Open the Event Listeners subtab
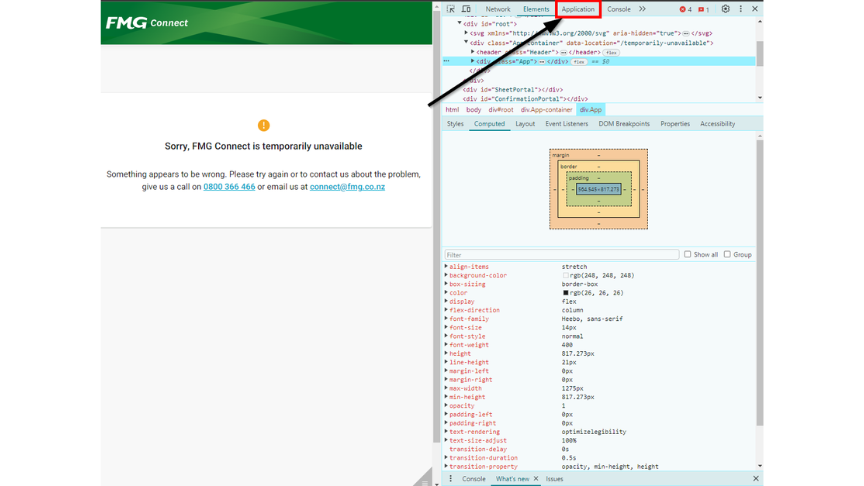The width and height of the screenshot is (864, 486). (566, 124)
